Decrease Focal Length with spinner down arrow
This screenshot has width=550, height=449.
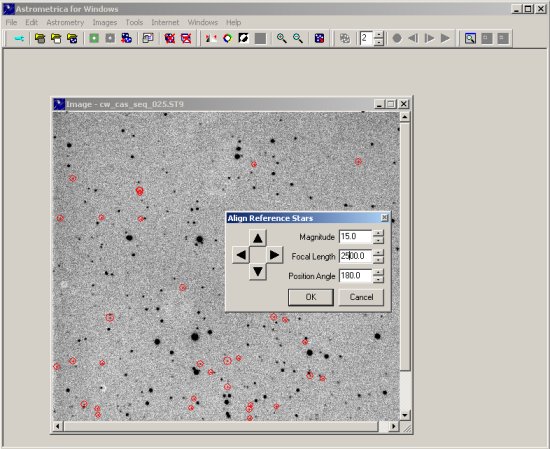(378, 260)
